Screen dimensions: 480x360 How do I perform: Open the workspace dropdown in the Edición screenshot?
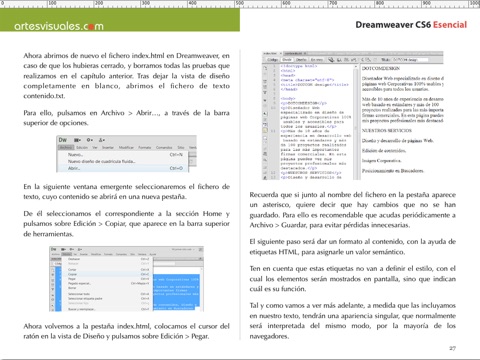point(184,249)
